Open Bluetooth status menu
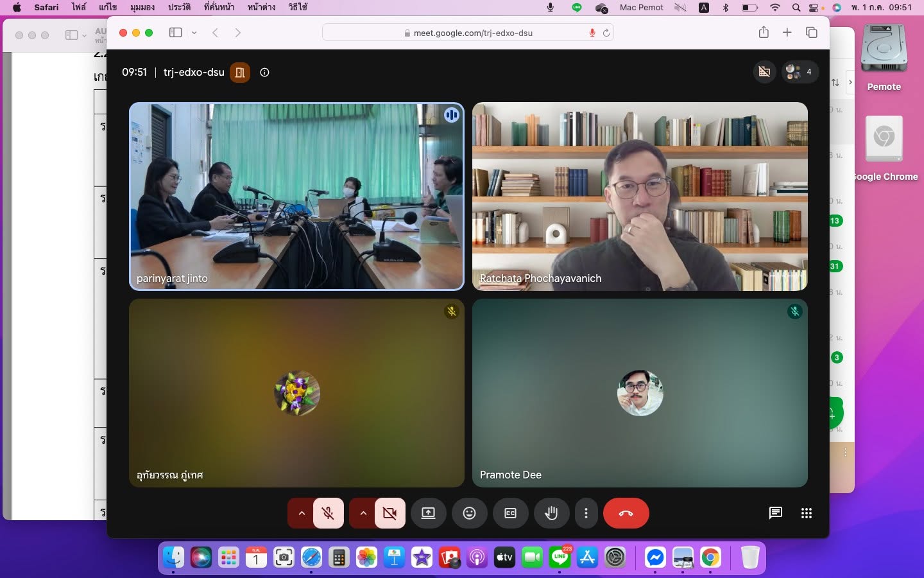 click(x=726, y=8)
